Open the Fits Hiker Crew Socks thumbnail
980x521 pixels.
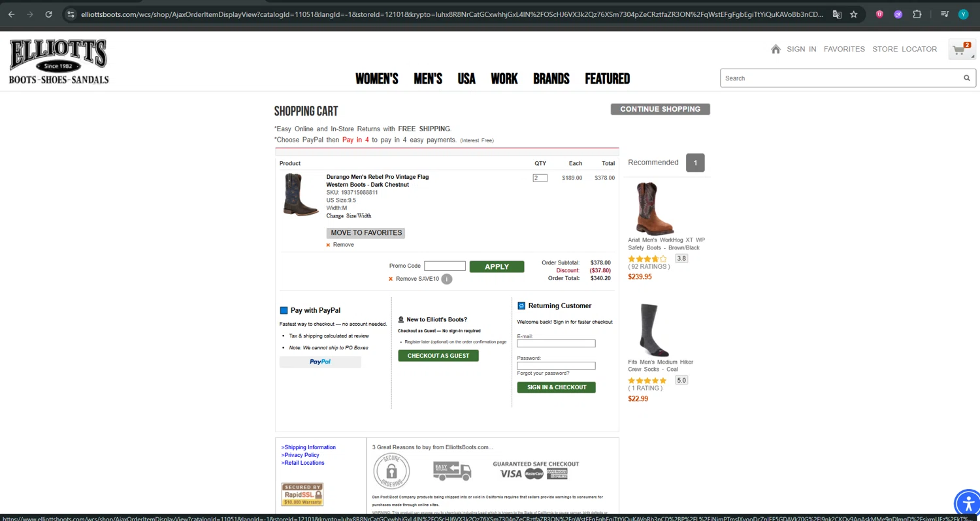point(655,330)
